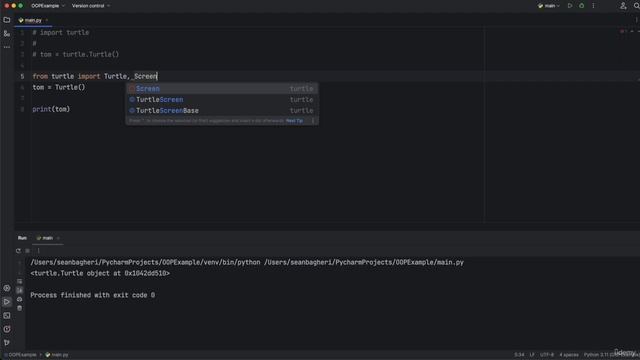Open the Run panel's more options dots

pos(38,251)
